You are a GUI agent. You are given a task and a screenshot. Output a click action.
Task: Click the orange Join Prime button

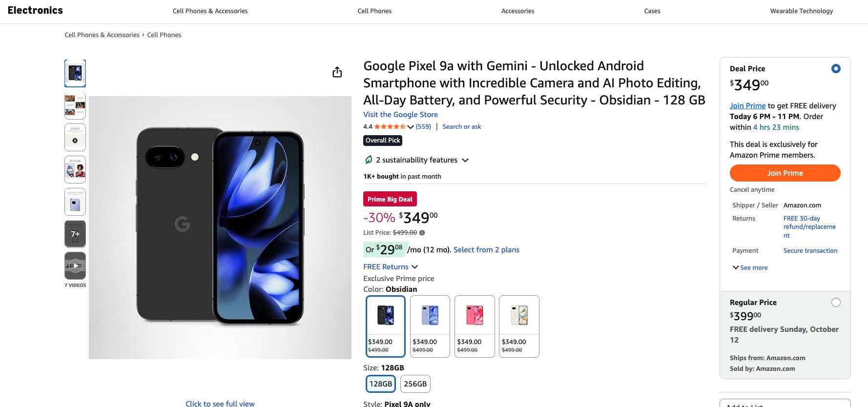click(785, 173)
